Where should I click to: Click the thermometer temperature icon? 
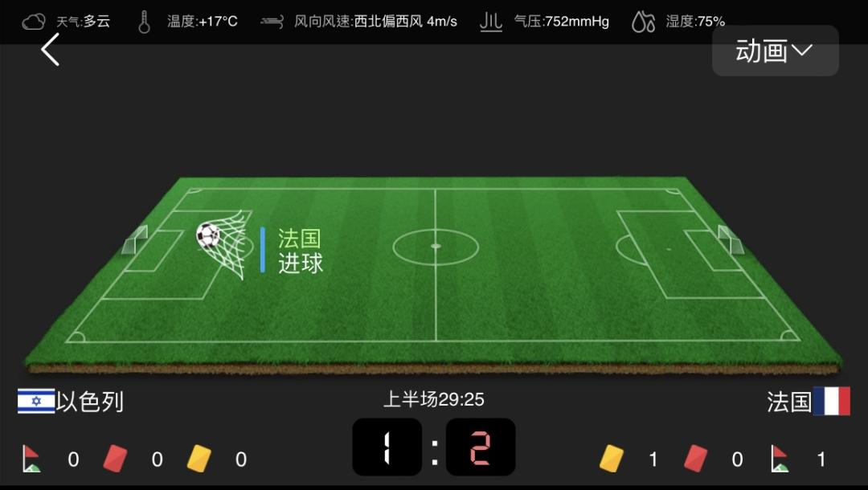click(144, 22)
